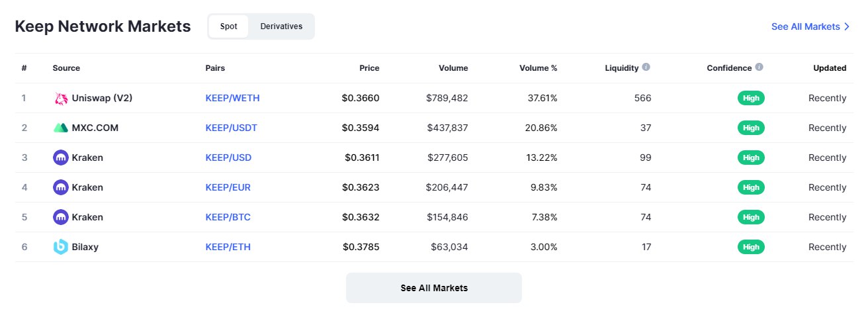Click the 99 liquidity value

645,158
